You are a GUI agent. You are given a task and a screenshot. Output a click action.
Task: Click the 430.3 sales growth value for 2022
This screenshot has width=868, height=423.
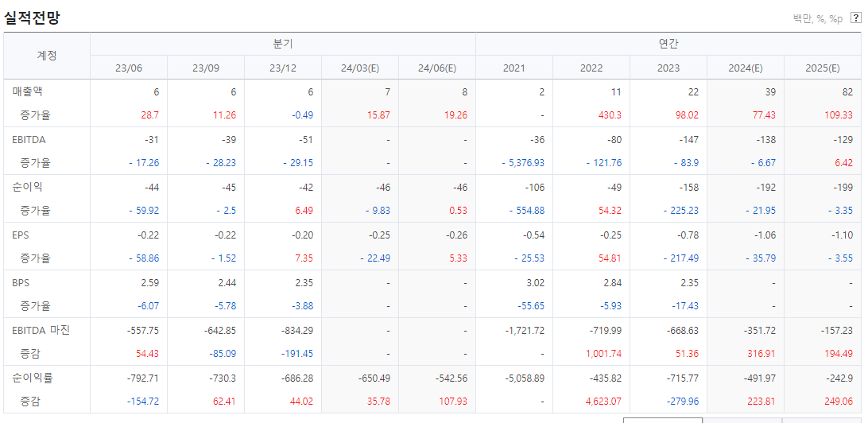click(610, 116)
